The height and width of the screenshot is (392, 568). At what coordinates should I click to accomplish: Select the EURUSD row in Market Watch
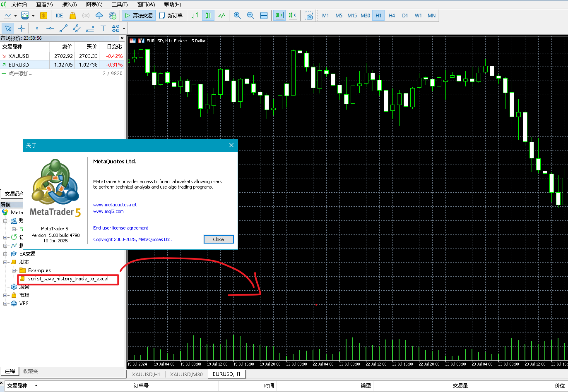click(x=62, y=65)
